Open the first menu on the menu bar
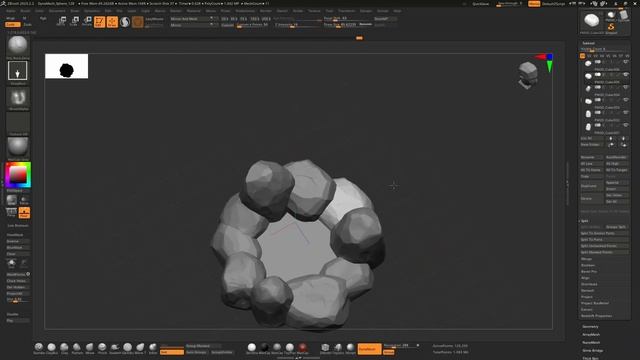 11,11
